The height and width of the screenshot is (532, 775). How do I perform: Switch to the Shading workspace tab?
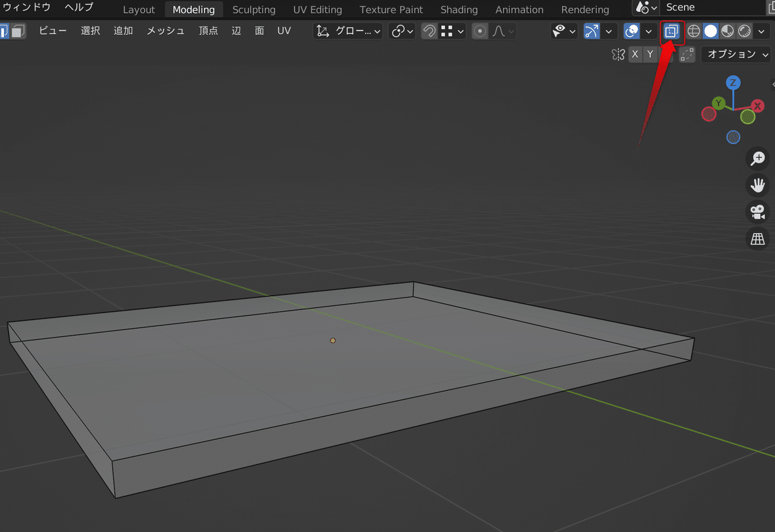click(x=459, y=10)
